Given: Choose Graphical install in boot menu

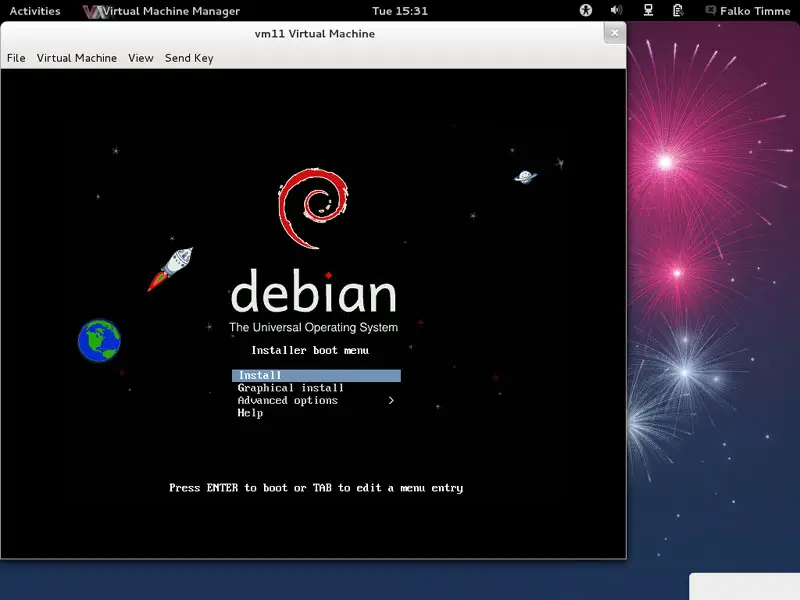Looking at the screenshot, I should coord(290,388).
